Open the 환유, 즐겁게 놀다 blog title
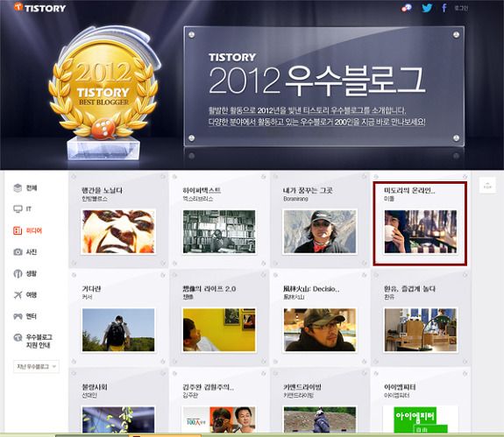The height and width of the screenshot is (437, 504). (409, 289)
